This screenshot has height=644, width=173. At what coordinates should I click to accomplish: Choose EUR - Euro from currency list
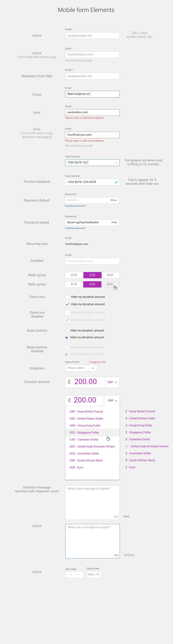pyautogui.click(x=76, y=468)
